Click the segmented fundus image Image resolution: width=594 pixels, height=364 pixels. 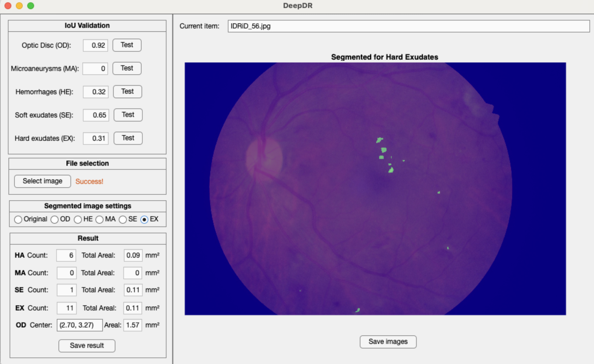(x=375, y=189)
